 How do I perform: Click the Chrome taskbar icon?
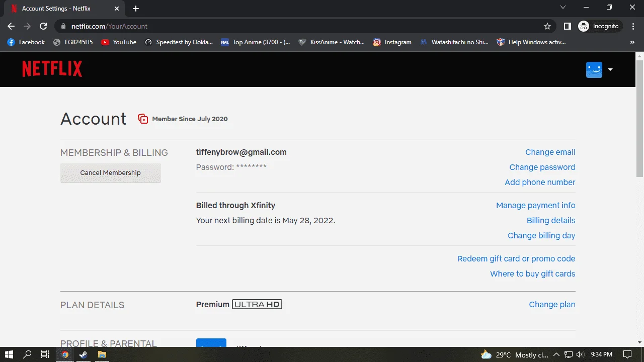tap(65, 354)
